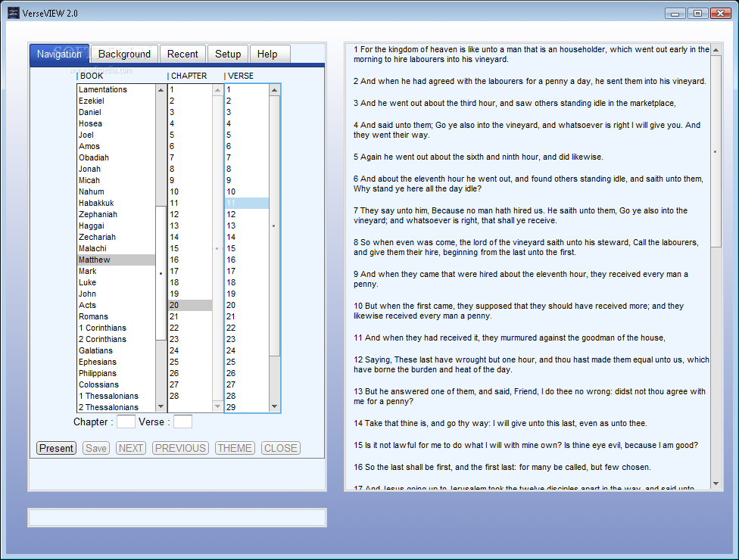Viewport: 739px width, 560px height.
Task: Click the Present button
Action: click(56, 448)
